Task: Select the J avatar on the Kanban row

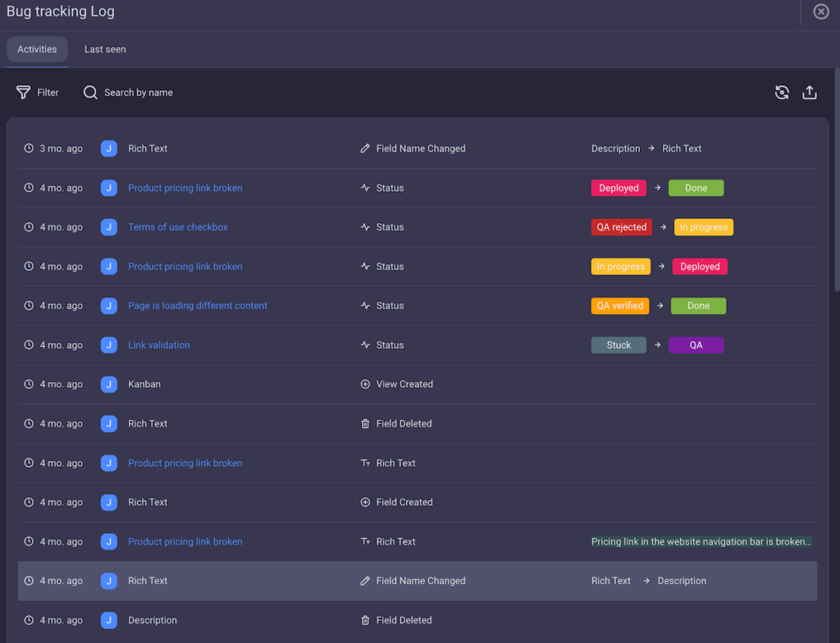Action: 108,384
